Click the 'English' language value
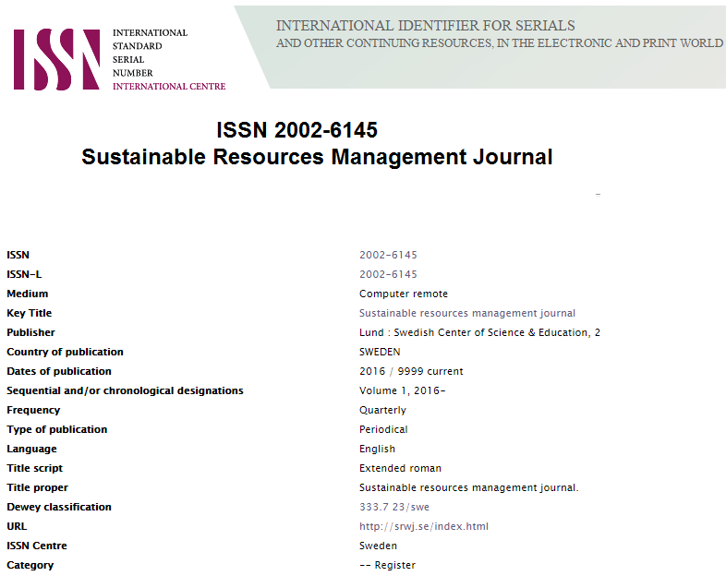 tap(377, 449)
